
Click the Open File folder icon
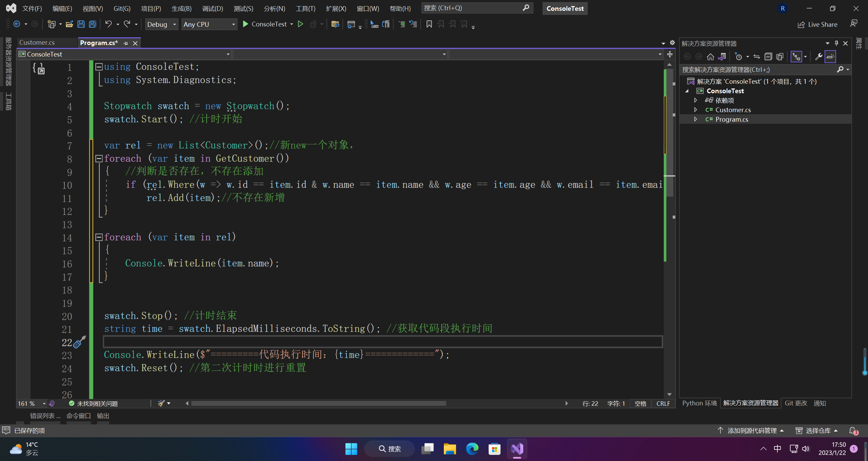click(69, 24)
